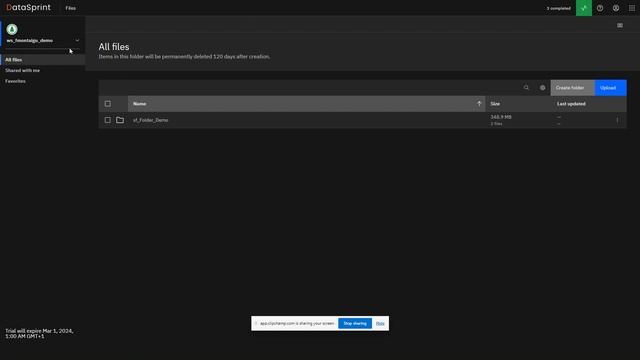
Task: Tick the select-all checkbox in table header
Action: 107,104
